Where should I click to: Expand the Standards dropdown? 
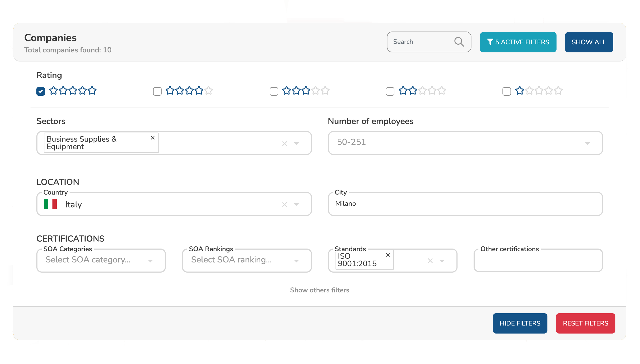(x=443, y=260)
